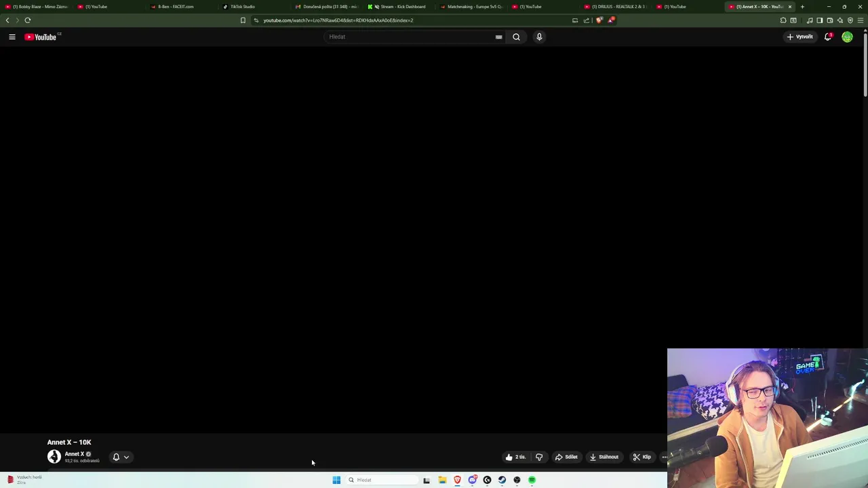This screenshot has height=488, width=868.
Task: Expand the subscription notification bell dropdown
Action: point(121,457)
